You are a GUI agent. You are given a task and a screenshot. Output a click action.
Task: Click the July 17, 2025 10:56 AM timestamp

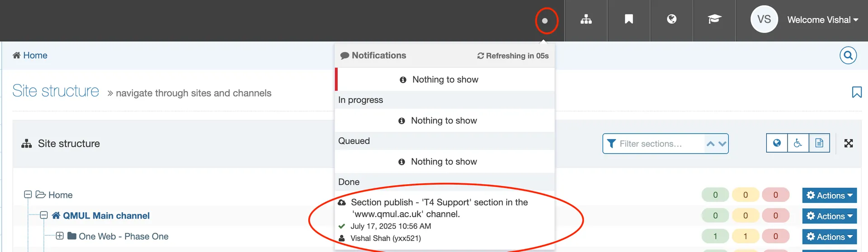[x=391, y=226]
